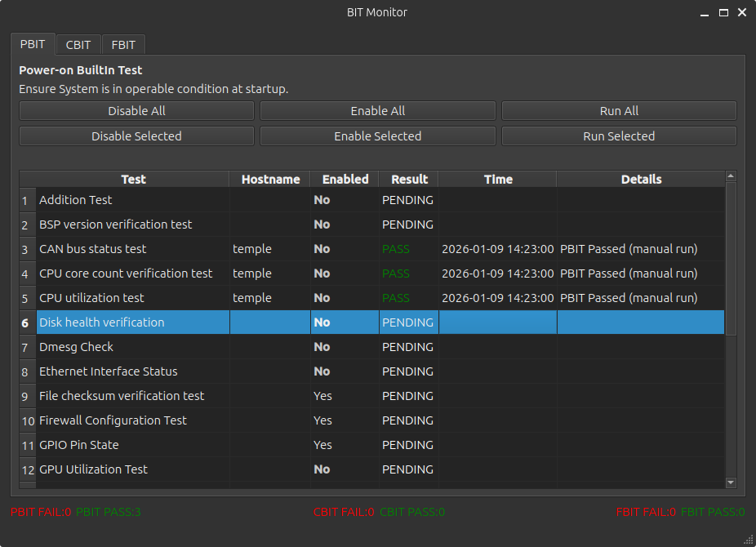Click the Time column header
The height and width of the screenshot is (547, 756).
point(498,179)
